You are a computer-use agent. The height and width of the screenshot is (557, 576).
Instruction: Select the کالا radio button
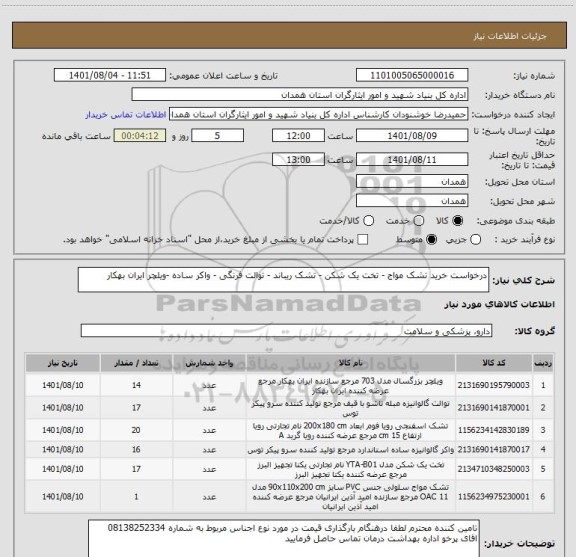458,221
